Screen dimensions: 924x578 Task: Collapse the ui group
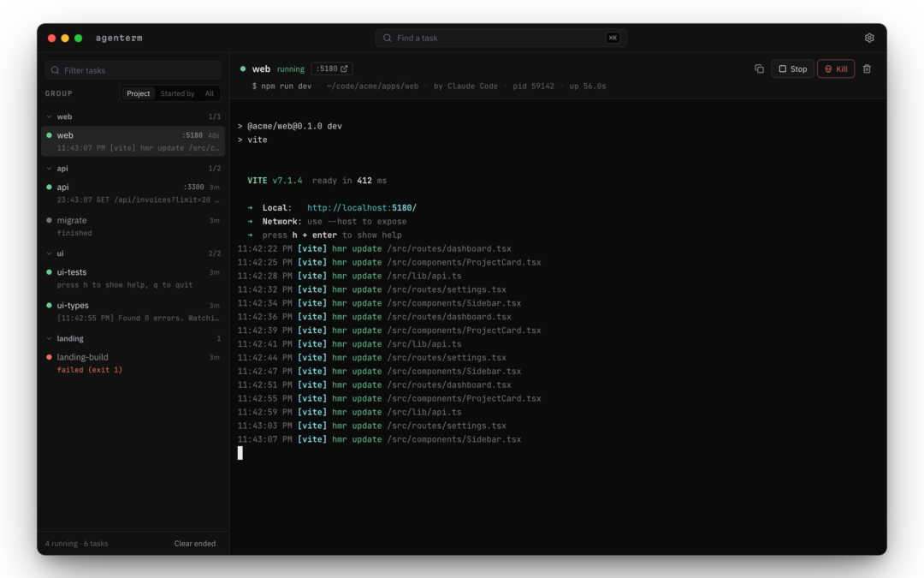(50, 253)
